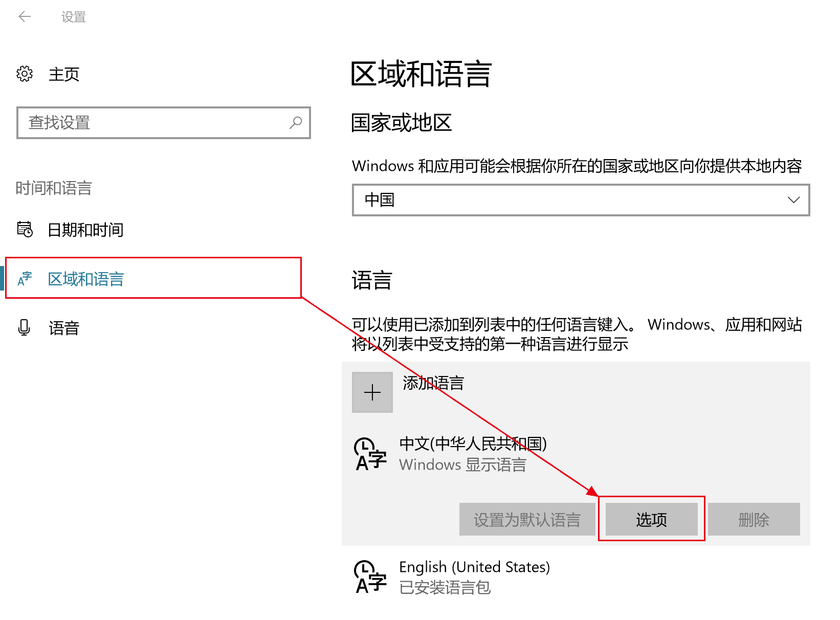Click the gear icon next to 主页
Viewport: 840px width, 620px height.
tap(24, 74)
